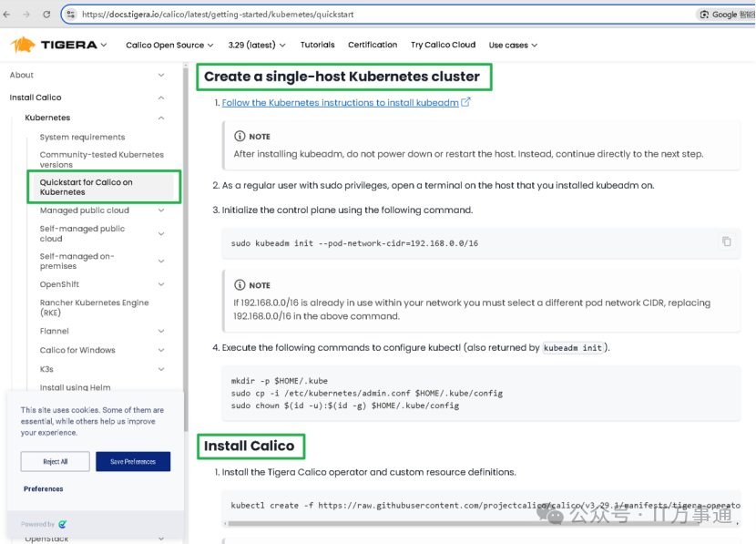The height and width of the screenshot is (544, 756).
Task: Click the 'mkdir -p $HOME/.kube' line
Action: point(279,381)
